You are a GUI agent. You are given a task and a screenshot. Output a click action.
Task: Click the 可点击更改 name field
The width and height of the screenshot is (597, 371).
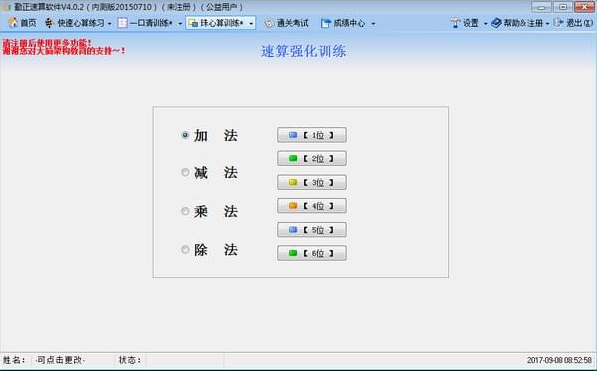[x=60, y=360]
